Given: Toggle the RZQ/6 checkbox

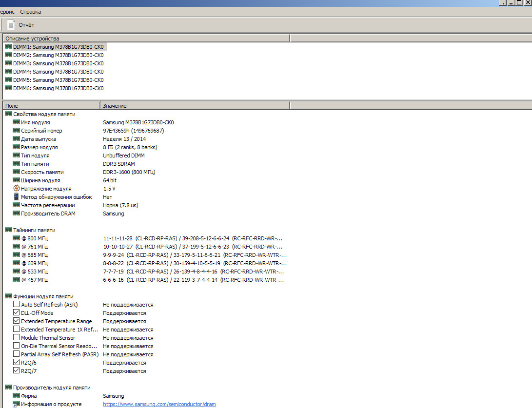Looking at the screenshot, I should coord(16,362).
